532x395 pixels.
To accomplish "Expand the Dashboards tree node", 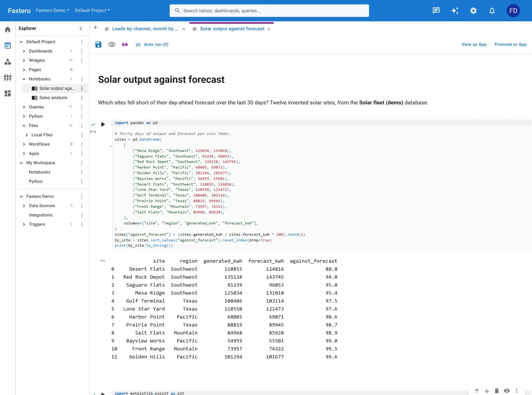I will [x=24, y=51].
